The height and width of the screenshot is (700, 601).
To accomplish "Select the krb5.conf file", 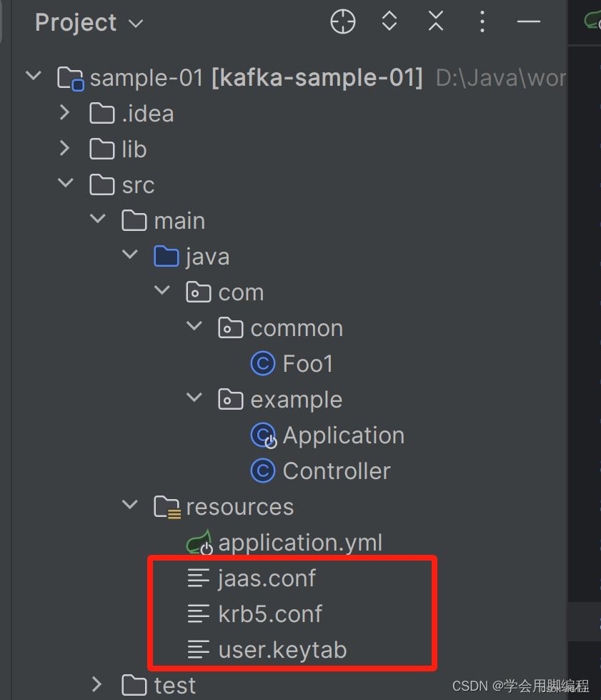I will [270, 613].
